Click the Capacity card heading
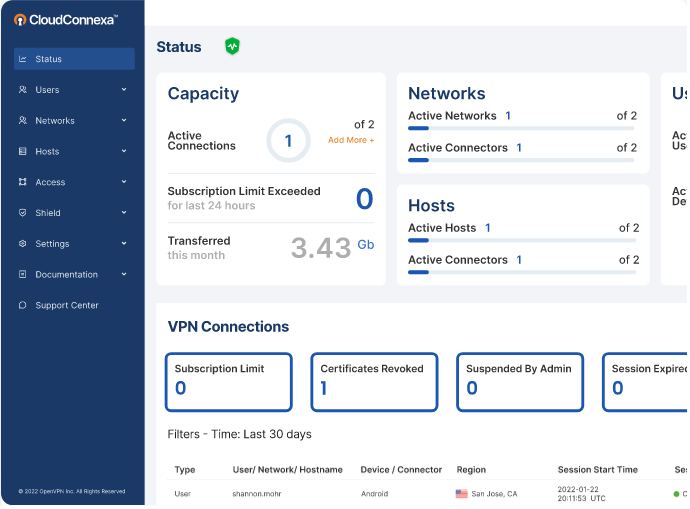Screen dimensions: 690x509 (203, 94)
